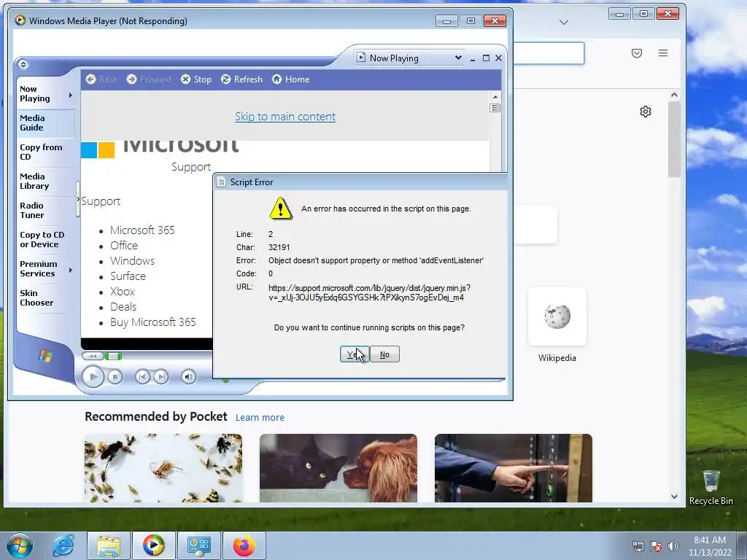747x560 pixels.
Task: Open the pointing finger Pocket story
Action: (x=514, y=468)
